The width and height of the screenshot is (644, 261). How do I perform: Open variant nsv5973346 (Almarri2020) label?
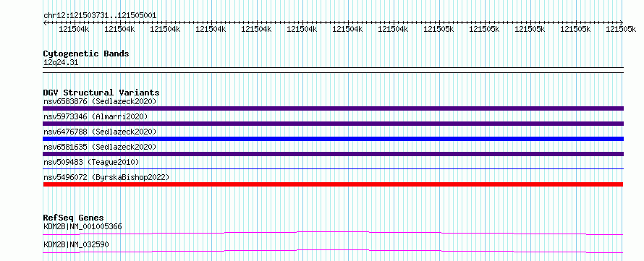coord(96,116)
